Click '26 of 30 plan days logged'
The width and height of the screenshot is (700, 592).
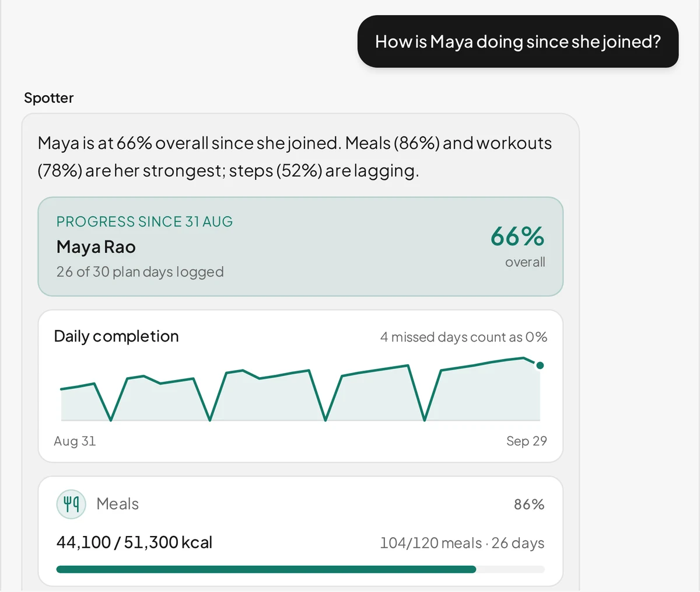(140, 272)
